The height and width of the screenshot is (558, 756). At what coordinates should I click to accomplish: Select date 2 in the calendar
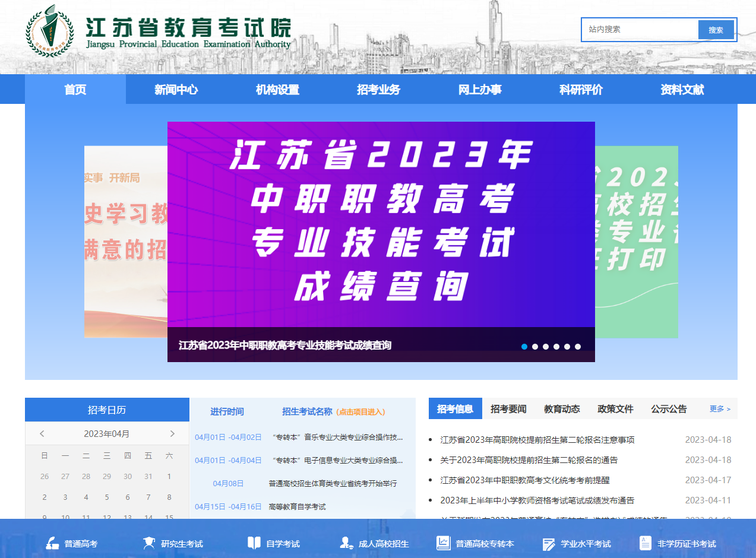[x=45, y=497]
